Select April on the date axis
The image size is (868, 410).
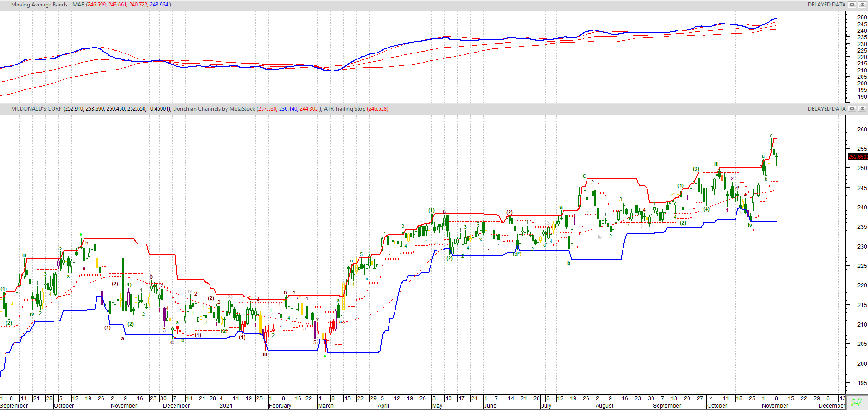tap(383, 406)
